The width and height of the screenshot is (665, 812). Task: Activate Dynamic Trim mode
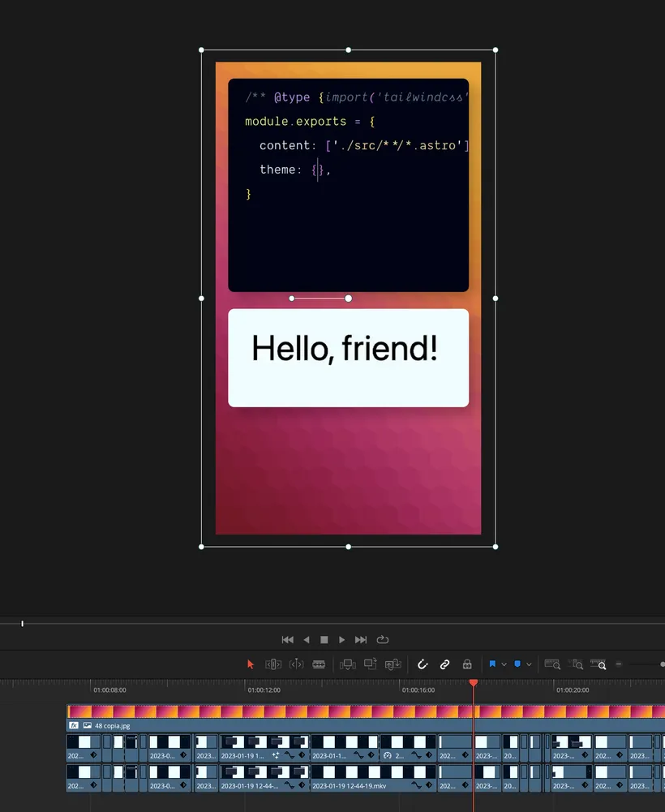[x=296, y=664]
